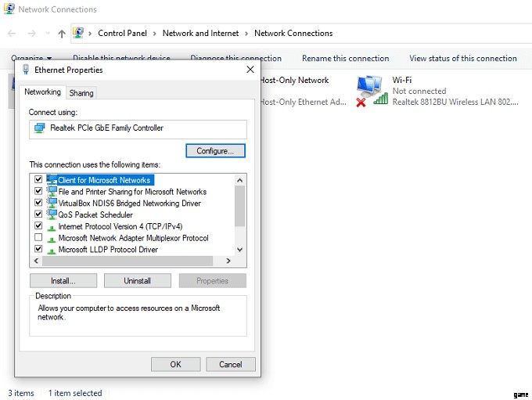Enable Microsoft Network Adapter Multiplexor Protocol checkbox
Image resolution: width=532 pixels, height=400 pixels.
38,238
